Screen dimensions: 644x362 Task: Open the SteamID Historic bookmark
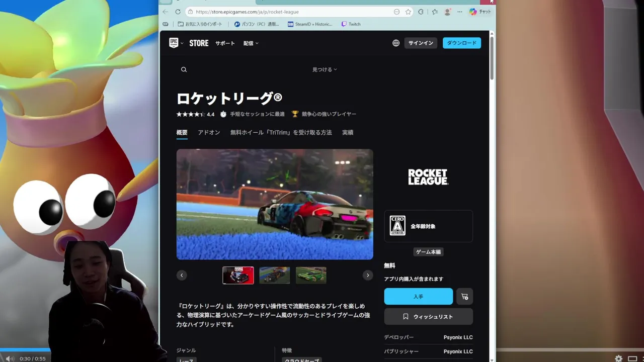click(310, 24)
